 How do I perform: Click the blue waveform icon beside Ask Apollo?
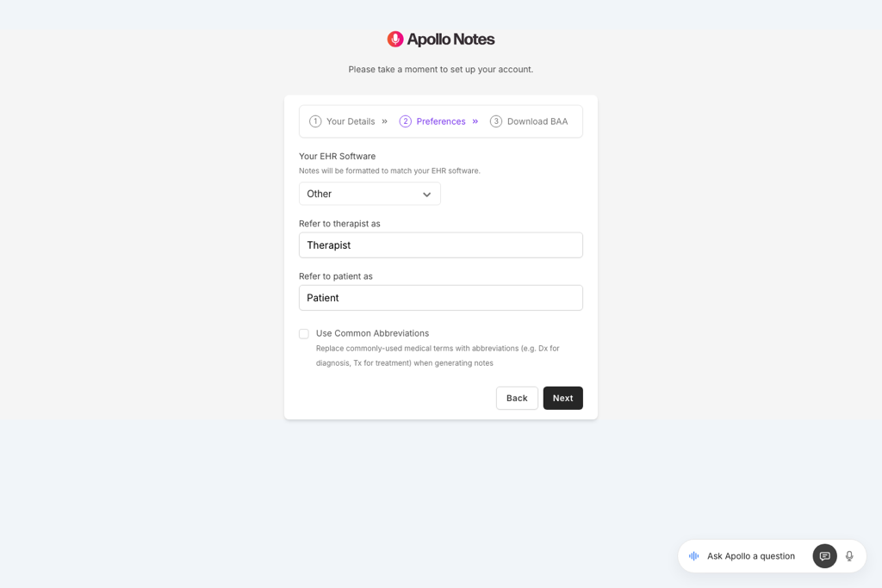coord(694,556)
